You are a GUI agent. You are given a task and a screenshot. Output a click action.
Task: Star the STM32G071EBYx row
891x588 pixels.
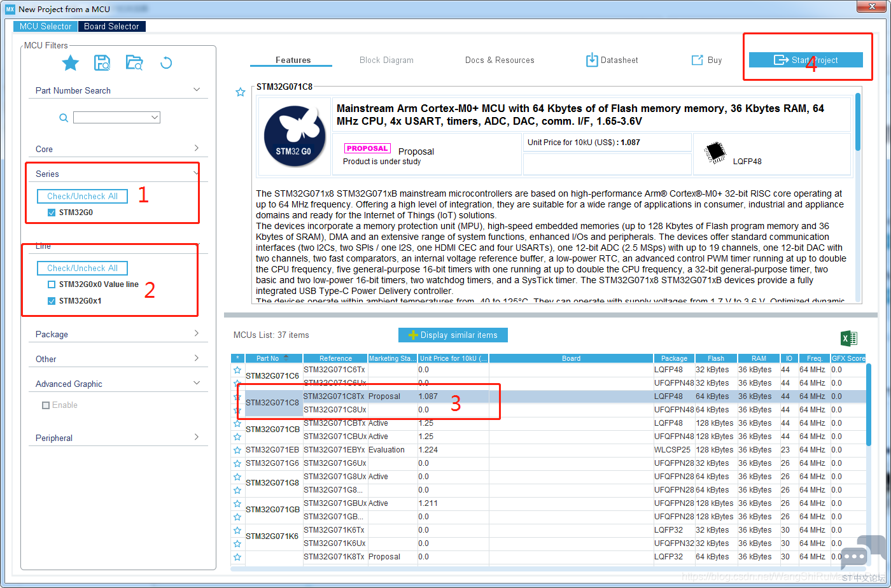(x=237, y=450)
